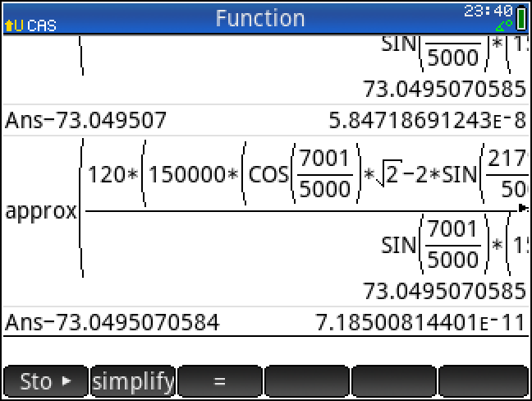Image resolution: width=532 pixels, height=401 pixels.
Task: Click the small overflow arrow right of approx expression
Action: point(522,208)
